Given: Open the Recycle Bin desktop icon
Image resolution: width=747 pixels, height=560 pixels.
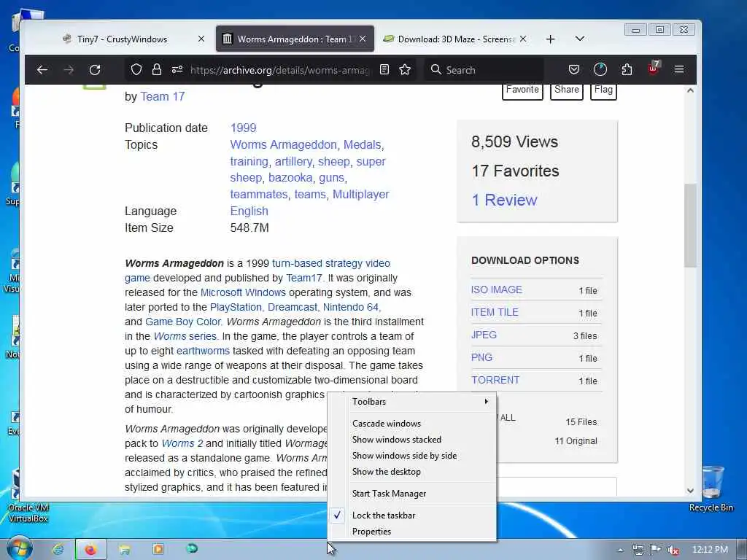Looking at the screenshot, I should pos(711,489).
